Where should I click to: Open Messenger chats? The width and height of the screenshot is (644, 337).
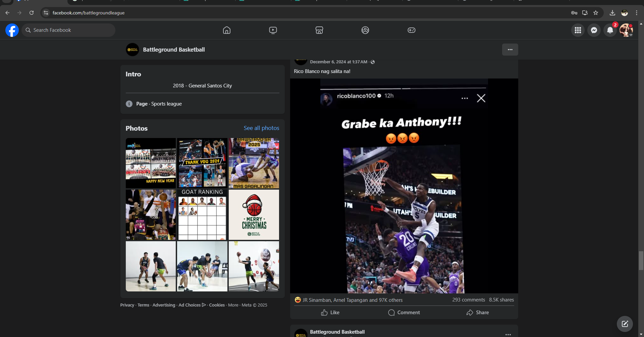click(594, 30)
